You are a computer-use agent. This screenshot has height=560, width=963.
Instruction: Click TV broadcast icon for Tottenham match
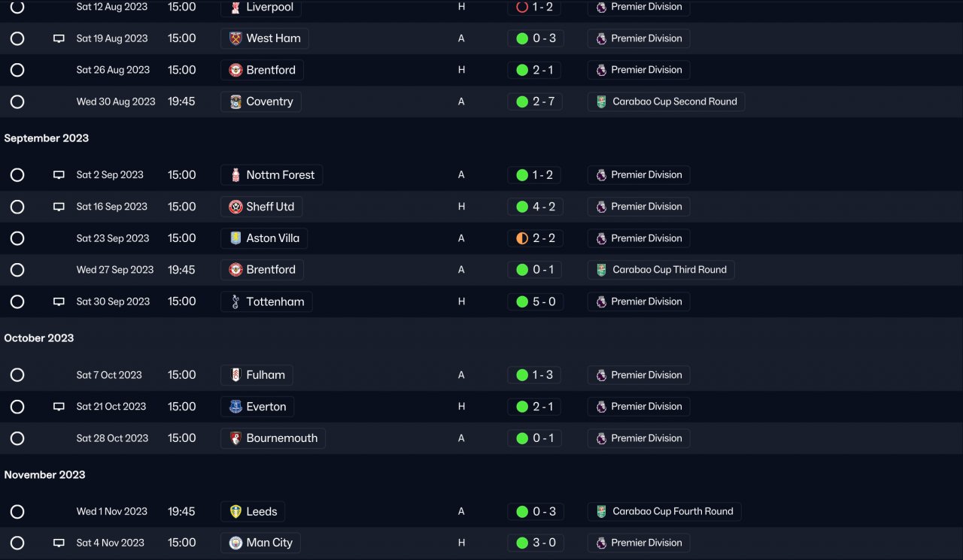pos(59,301)
